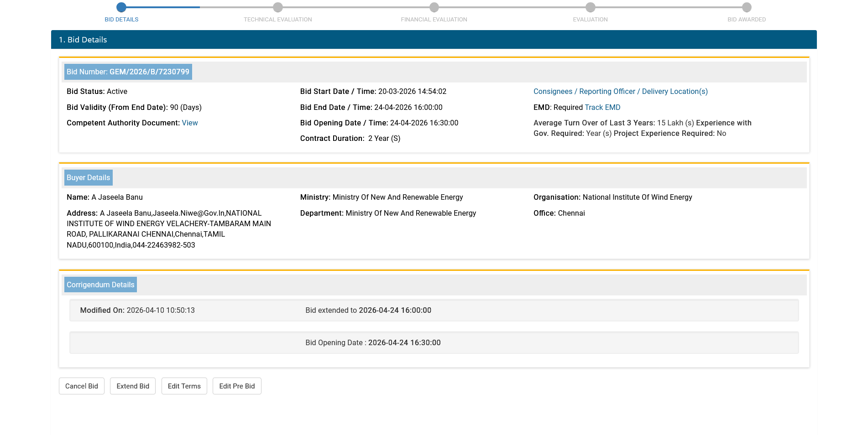Click the Bid Details step circle

tap(121, 7)
